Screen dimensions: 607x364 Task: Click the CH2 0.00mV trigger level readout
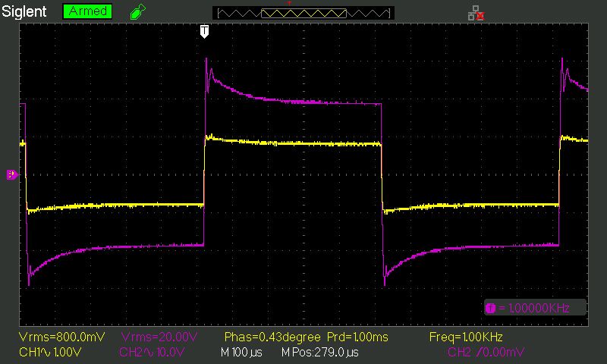pos(486,353)
